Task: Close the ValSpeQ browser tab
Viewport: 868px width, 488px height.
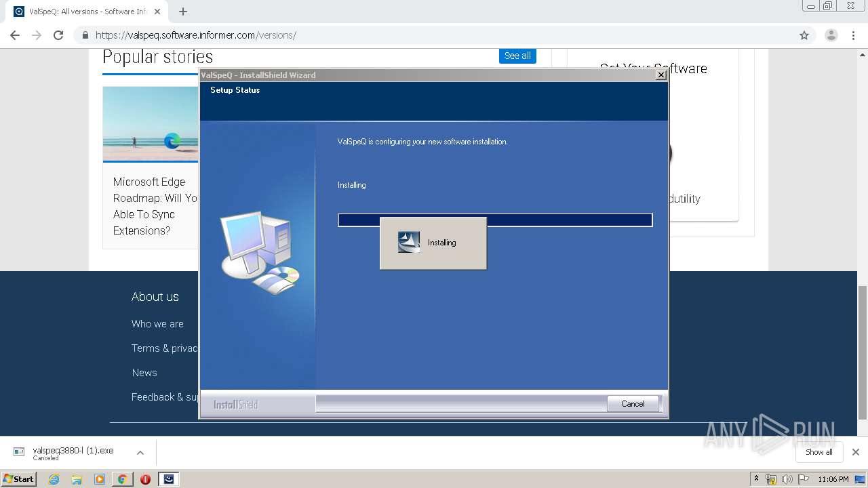Action: [x=157, y=12]
